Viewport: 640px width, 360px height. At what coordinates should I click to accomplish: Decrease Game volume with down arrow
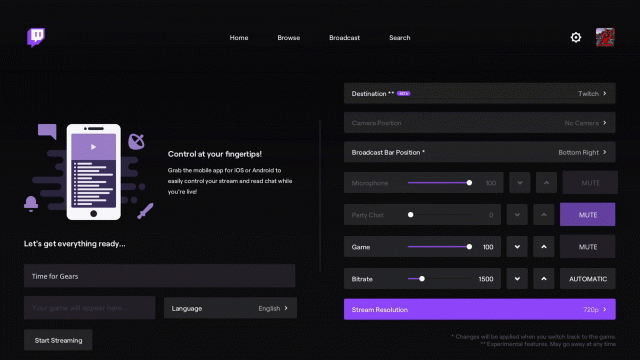coord(517,247)
